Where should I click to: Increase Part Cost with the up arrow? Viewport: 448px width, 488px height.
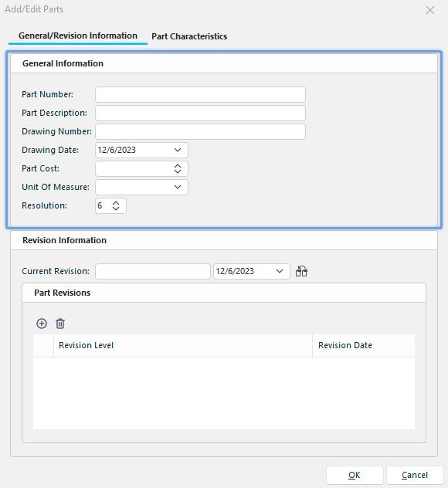click(178, 166)
